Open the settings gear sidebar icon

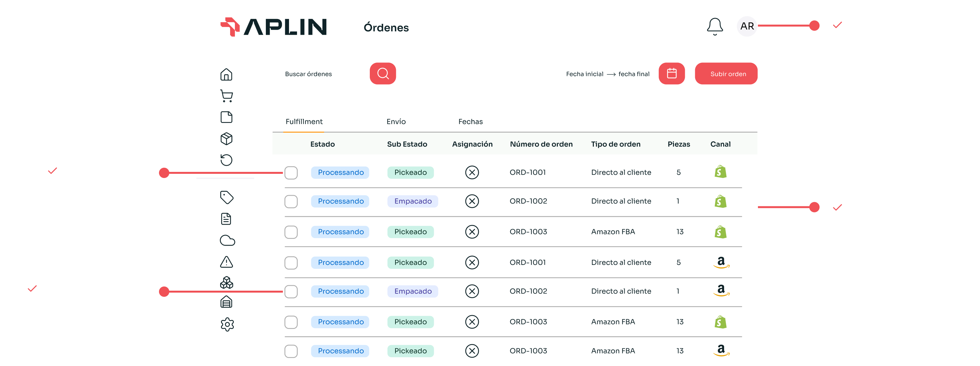[227, 324]
